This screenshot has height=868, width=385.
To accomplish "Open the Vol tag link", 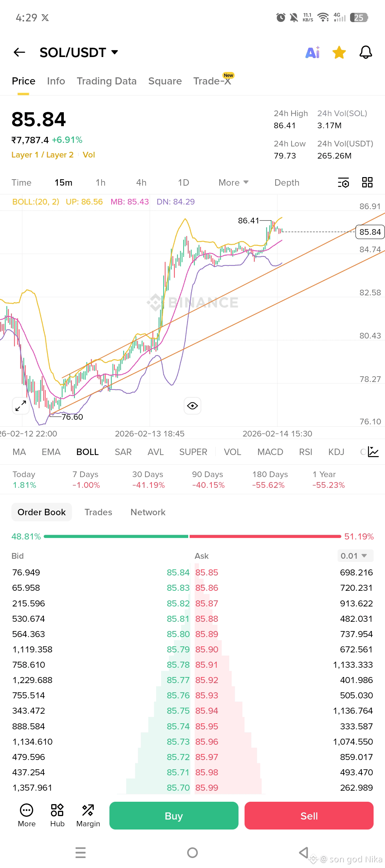I will coord(89,155).
